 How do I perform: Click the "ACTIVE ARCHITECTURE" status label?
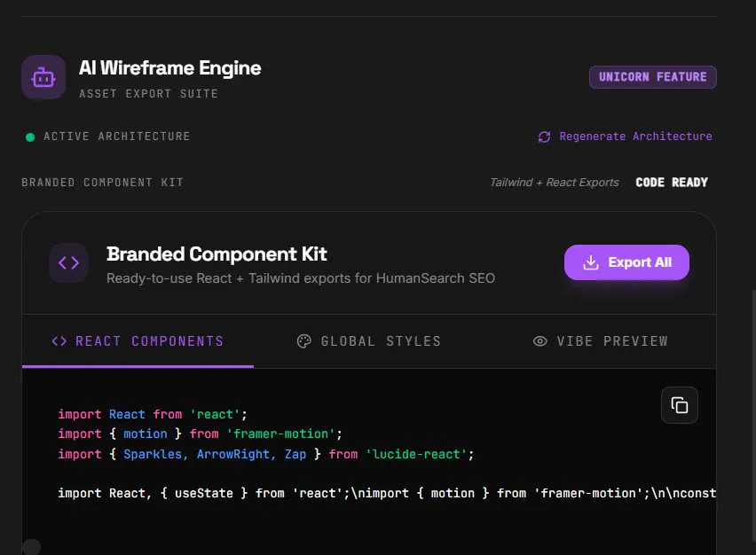[117, 137]
